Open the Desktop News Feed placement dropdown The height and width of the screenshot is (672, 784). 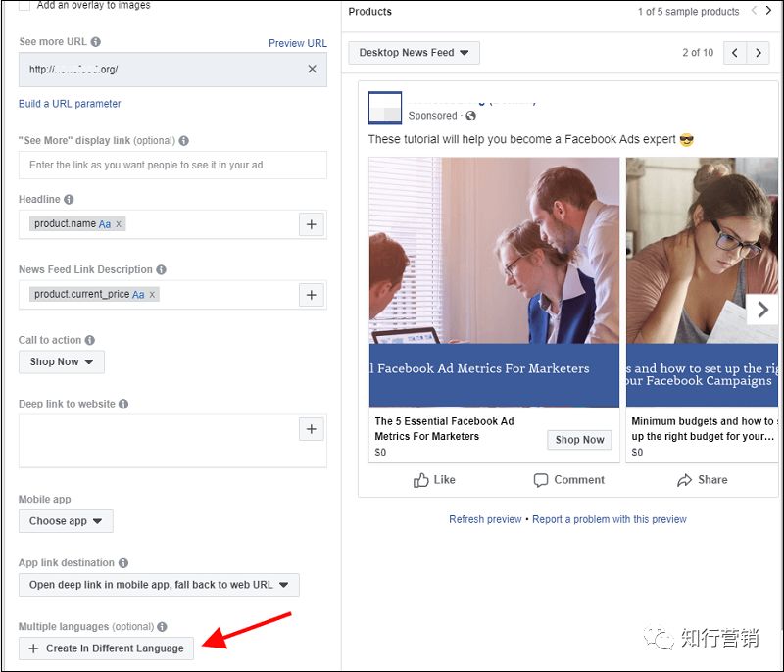[414, 53]
